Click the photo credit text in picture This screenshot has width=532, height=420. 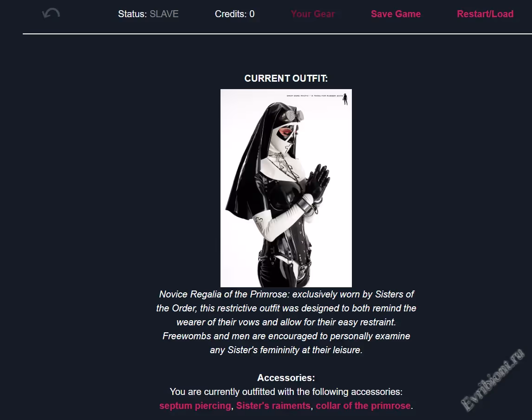[x=314, y=96]
